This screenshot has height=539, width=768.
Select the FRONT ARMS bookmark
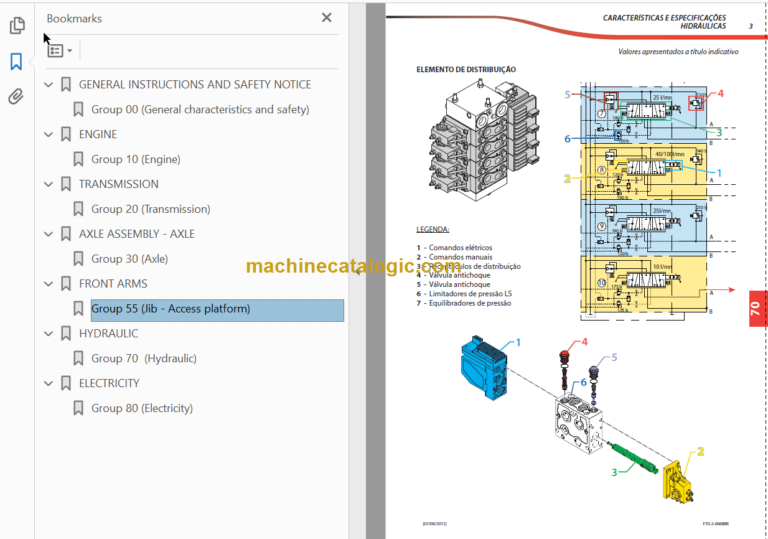click(x=113, y=284)
